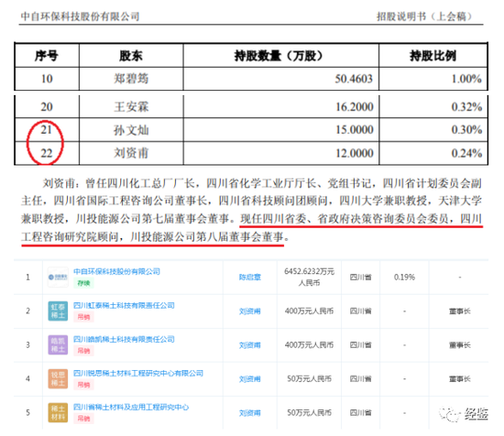Click the teal 虹泰稀土 logo icon
504x436 pixels.
(58, 311)
